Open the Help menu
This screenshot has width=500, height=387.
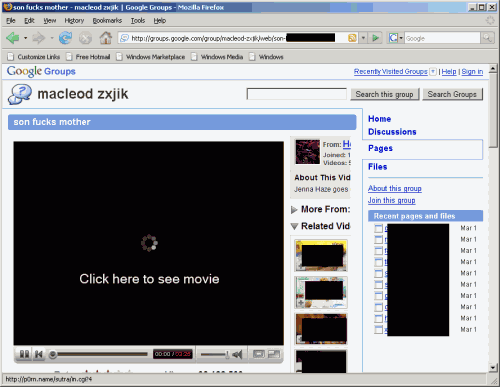click(x=160, y=21)
